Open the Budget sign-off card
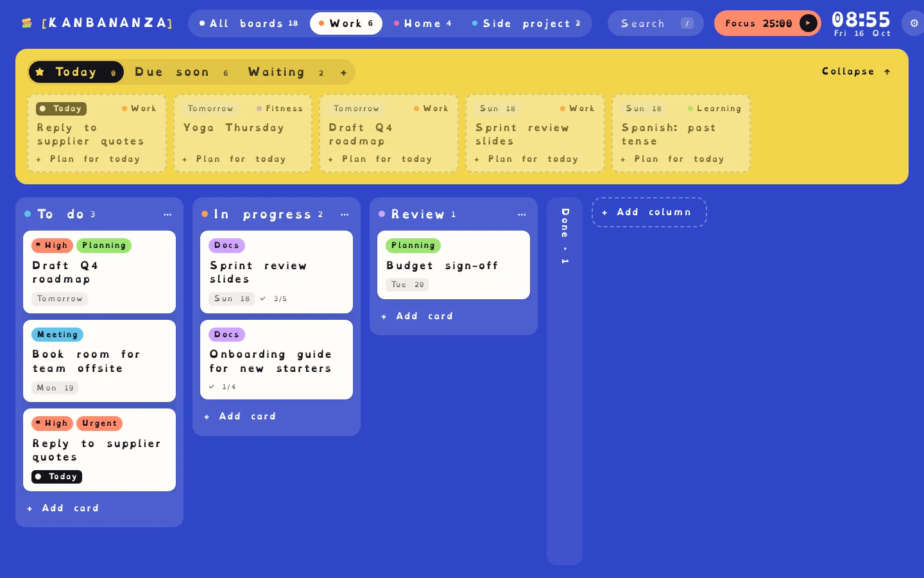This screenshot has height=578, width=924. 454,265
